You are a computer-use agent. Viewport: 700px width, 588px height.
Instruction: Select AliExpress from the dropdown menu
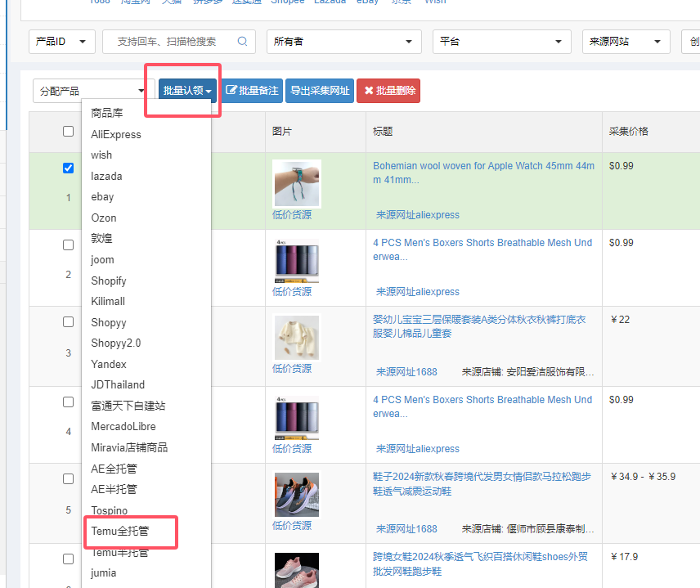(x=116, y=134)
